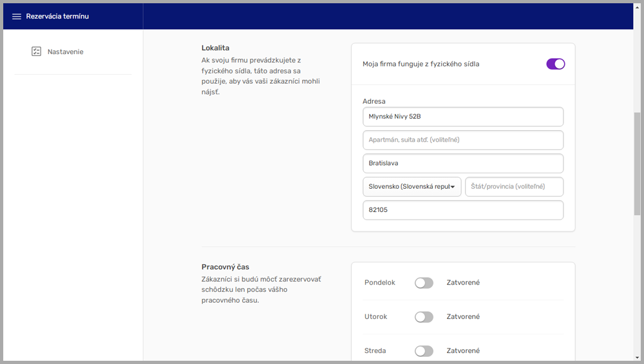Click the Rezervácia termínu header title

tap(57, 17)
